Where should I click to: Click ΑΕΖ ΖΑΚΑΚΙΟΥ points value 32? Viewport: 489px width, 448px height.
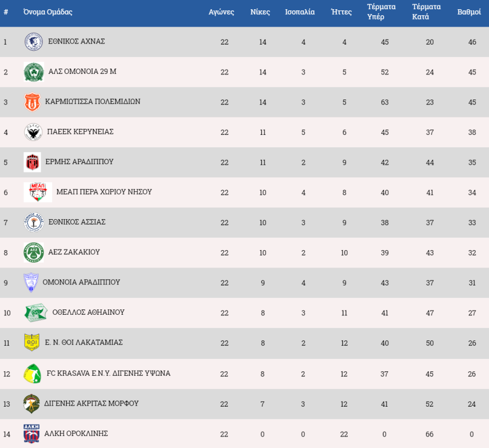coord(472,253)
